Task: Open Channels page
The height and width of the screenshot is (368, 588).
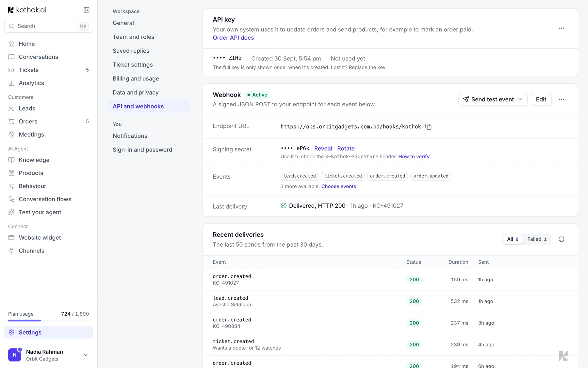Action: click(x=49, y=251)
